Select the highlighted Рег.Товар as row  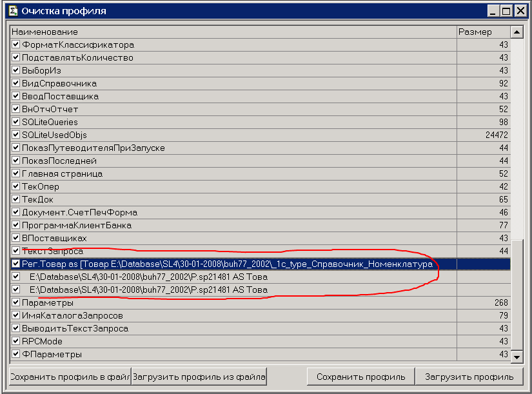[x=226, y=264]
